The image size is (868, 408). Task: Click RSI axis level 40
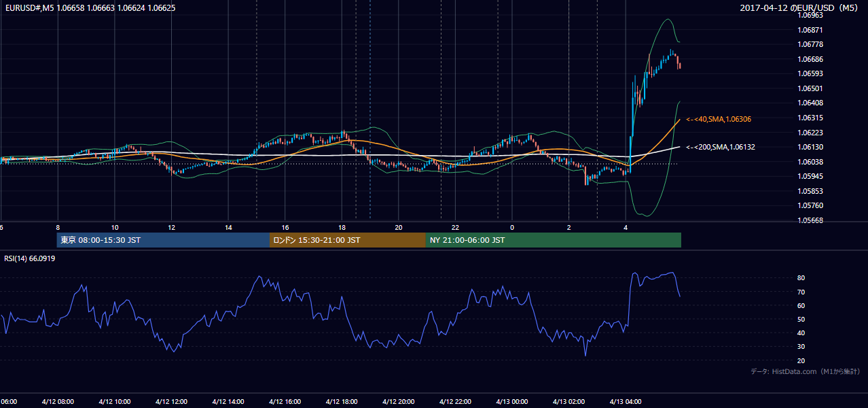801,333
